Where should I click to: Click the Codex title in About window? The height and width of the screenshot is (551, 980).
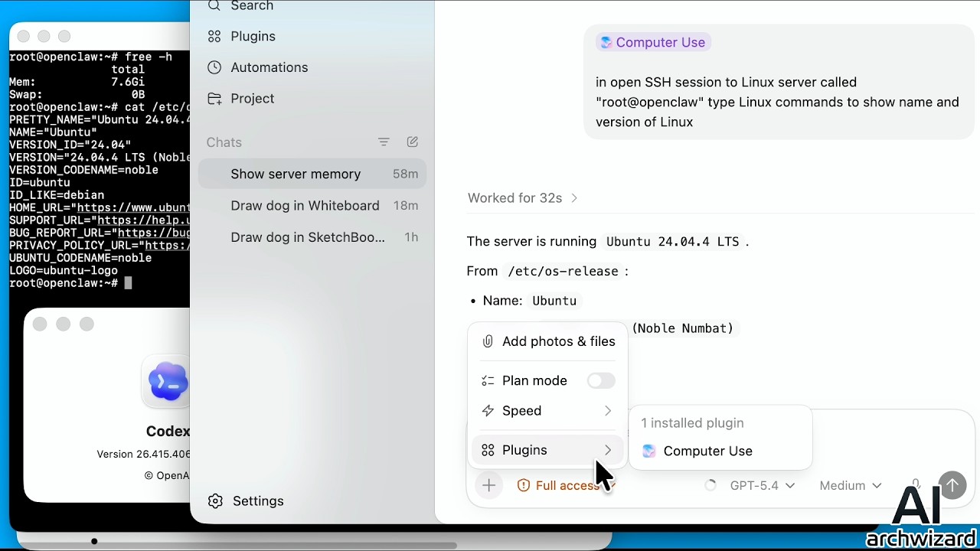(x=168, y=431)
